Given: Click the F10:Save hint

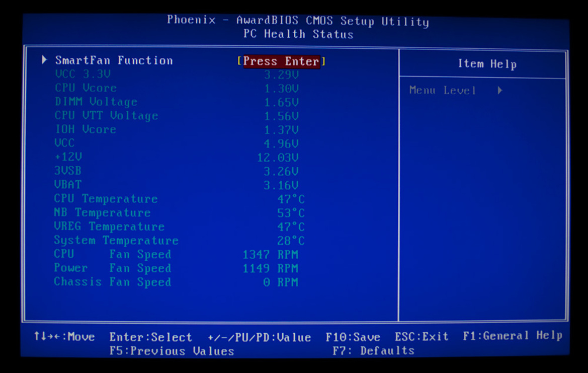Looking at the screenshot, I should pyautogui.click(x=353, y=337).
